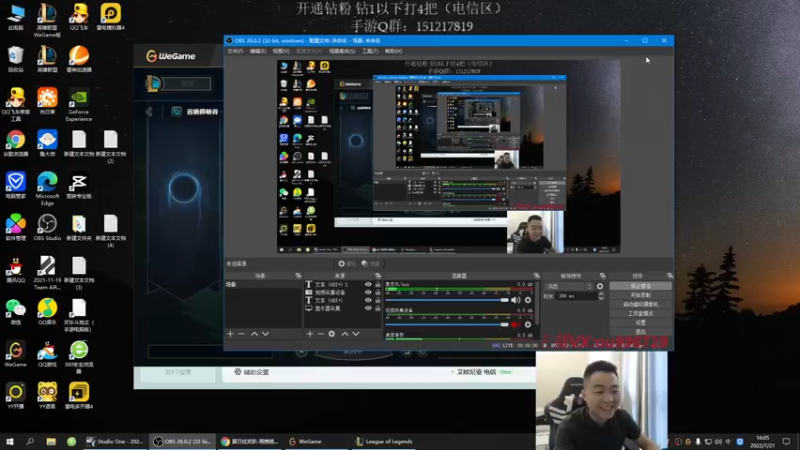
Task: Pop out the sources dock panel
Action: [x=378, y=276]
